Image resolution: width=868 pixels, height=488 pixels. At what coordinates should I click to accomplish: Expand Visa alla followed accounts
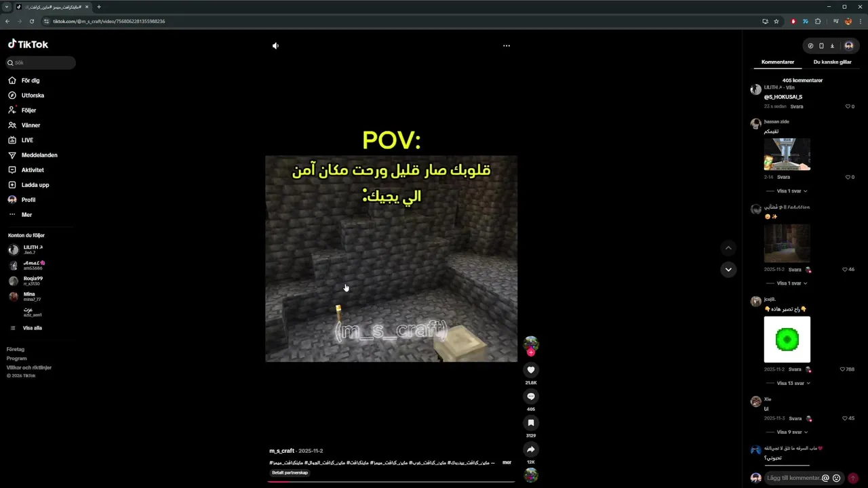coord(32,328)
